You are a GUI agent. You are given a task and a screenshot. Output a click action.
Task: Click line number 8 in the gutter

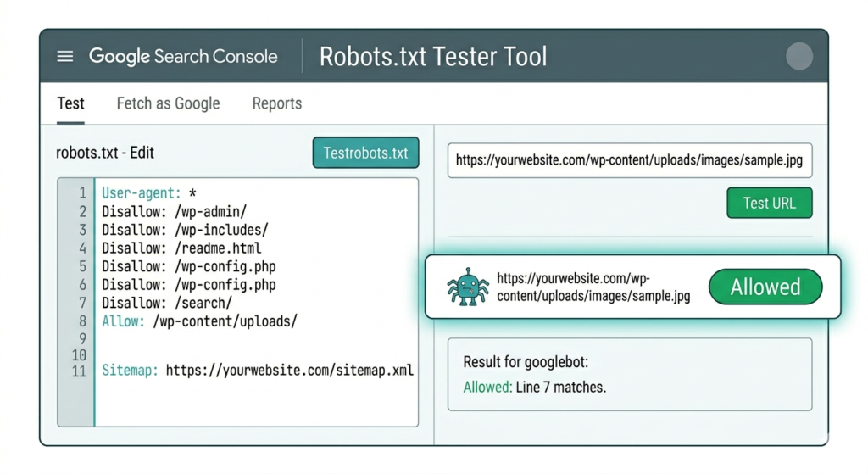tap(82, 321)
